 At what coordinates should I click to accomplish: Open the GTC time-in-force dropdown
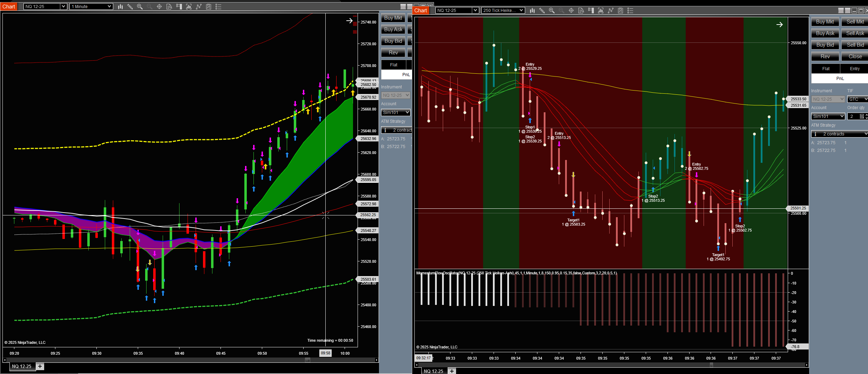coord(858,99)
